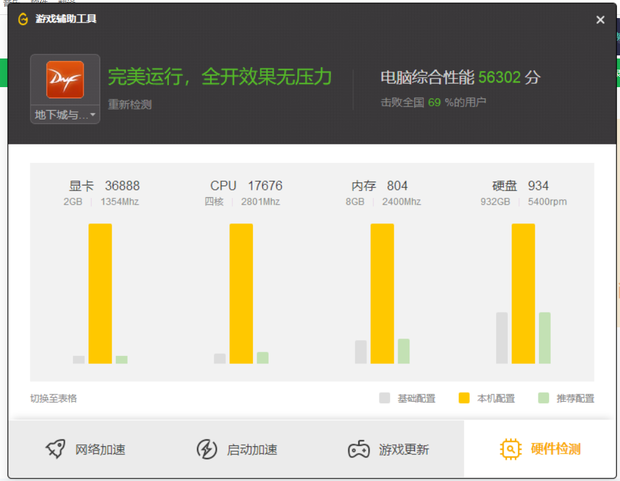Viewport: 620px width, 481px height.
Task: Click the chip icon for 硬件检测
Action: pos(510,449)
